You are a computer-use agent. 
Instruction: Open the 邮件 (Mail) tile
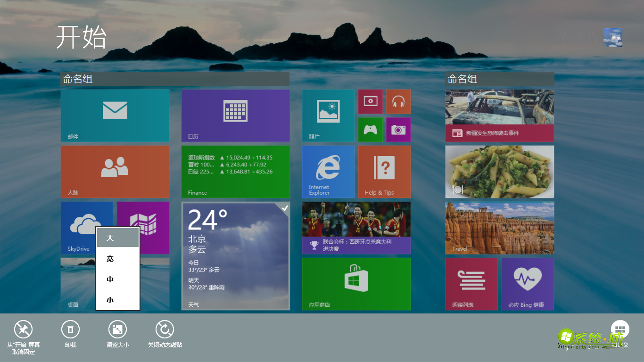point(115,115)
